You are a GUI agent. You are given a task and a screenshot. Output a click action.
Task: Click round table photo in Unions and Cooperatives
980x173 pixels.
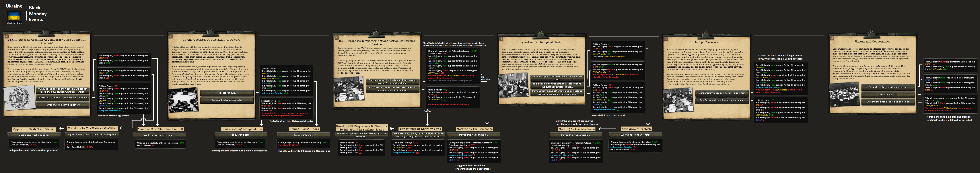(844, 95)
